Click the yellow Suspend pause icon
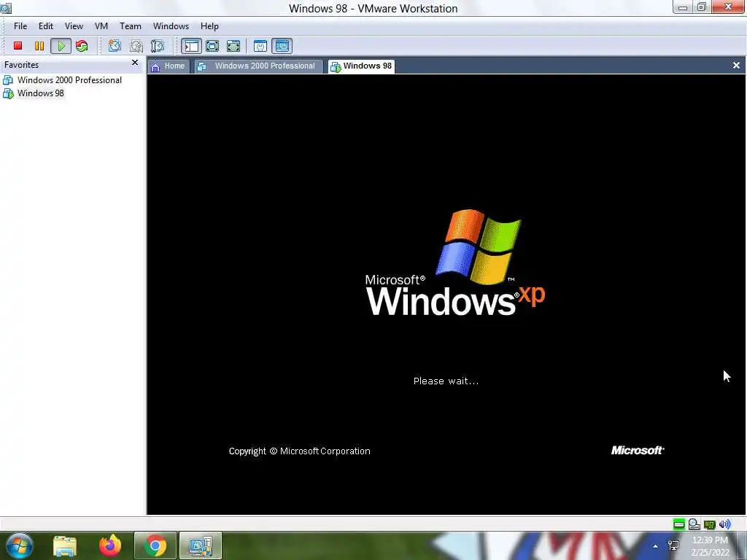The image size is (747, 560). [39, 46]
